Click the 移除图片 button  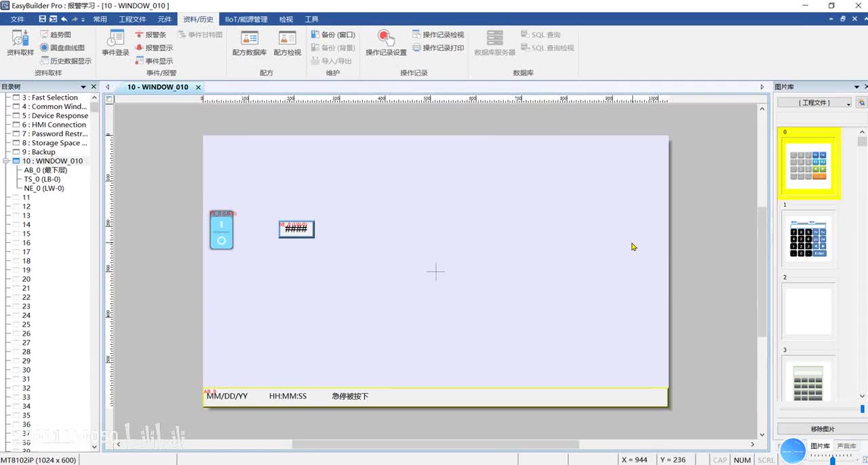pyautogui.click(x=823, y=429)
